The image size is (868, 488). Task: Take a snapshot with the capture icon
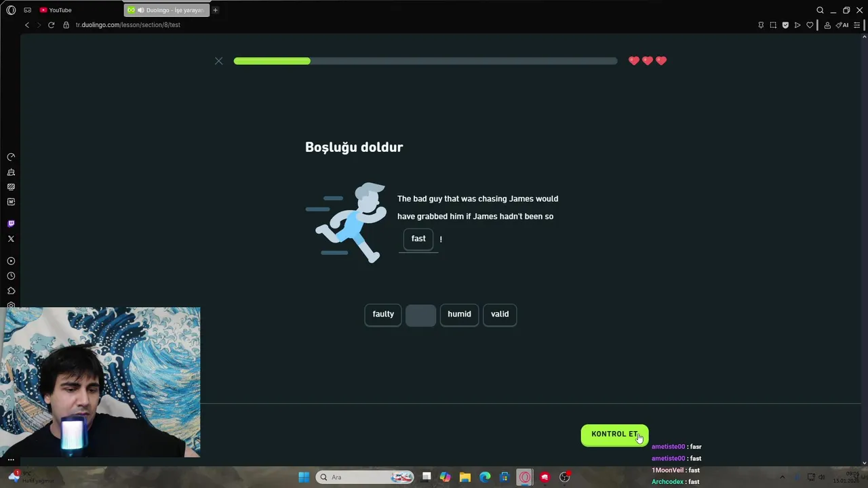pos(773,25)
